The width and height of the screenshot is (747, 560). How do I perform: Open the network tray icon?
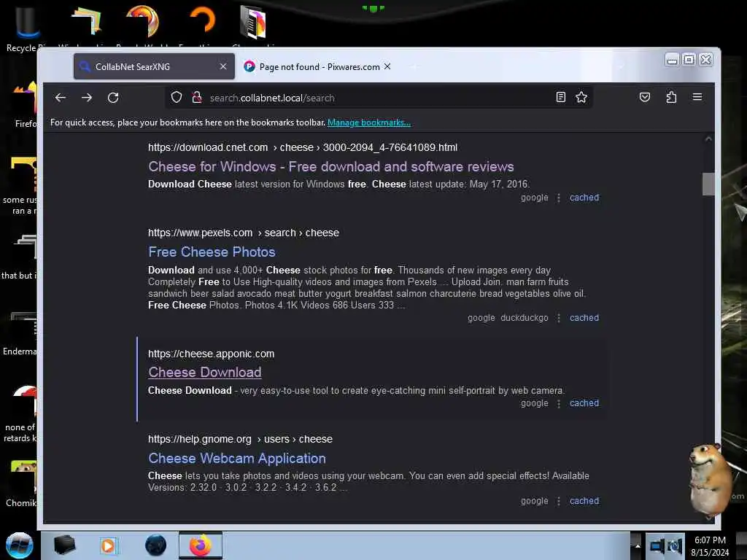pos(656,546)
